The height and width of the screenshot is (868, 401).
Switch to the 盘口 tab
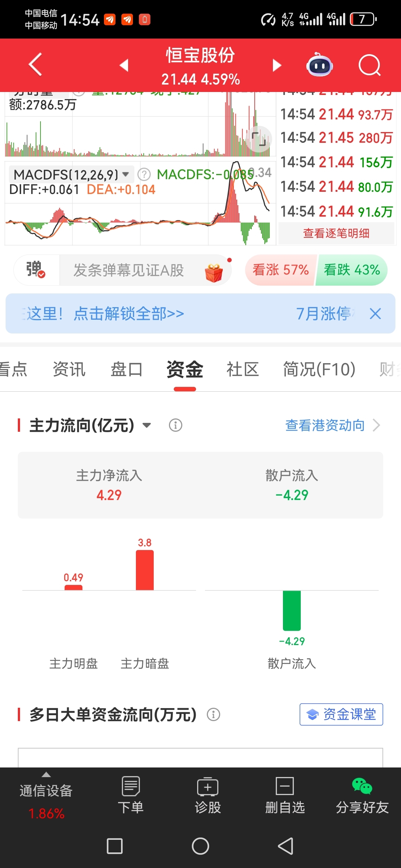127,369
